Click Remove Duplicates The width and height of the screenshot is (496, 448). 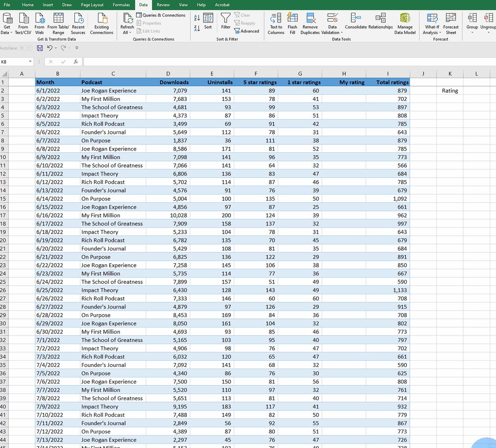pos(310,24)
